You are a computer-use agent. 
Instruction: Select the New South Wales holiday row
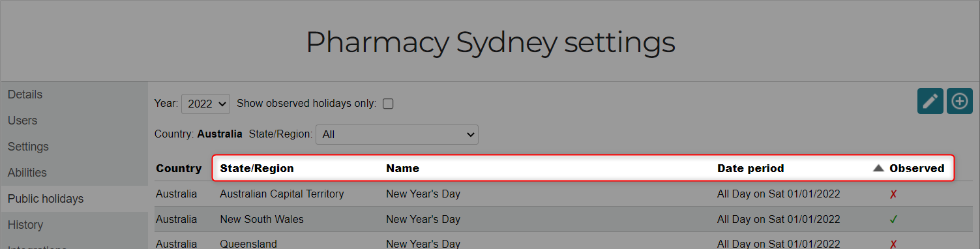[563, 220]
